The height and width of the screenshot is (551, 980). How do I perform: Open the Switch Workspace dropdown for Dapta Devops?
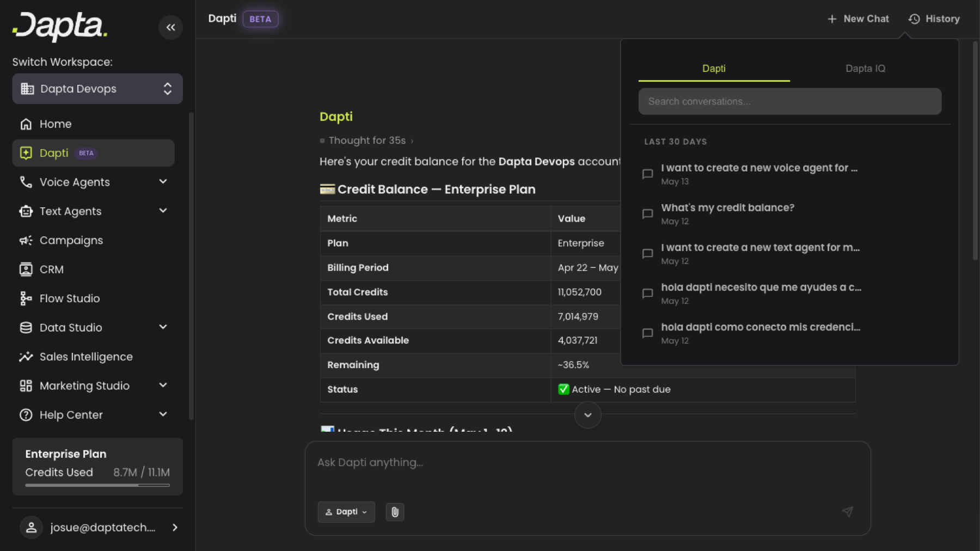tap(97, 89)
